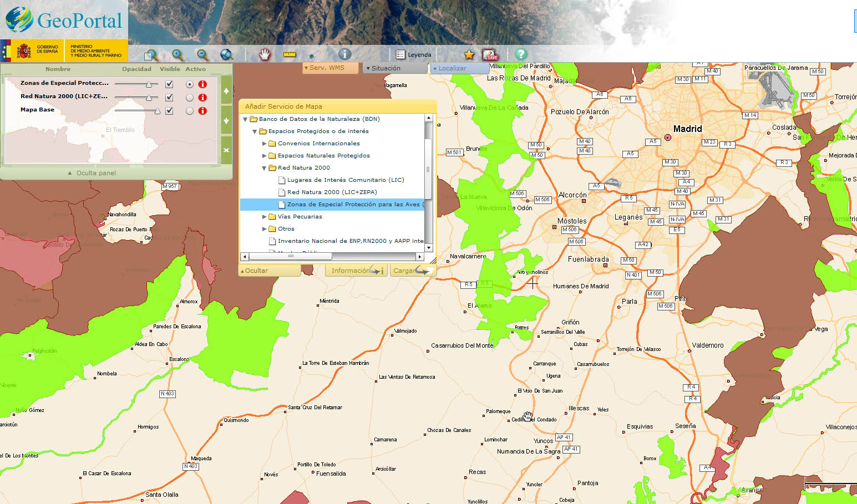Collapse the Red Natura 2000 folder

(x=265, y=168)
